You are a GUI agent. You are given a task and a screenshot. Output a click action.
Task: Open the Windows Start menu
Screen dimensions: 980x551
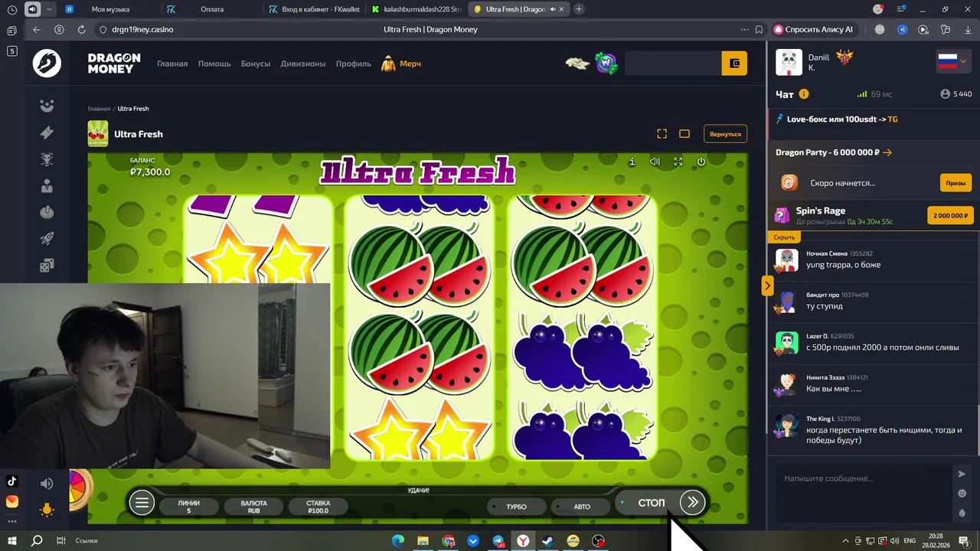12,540
